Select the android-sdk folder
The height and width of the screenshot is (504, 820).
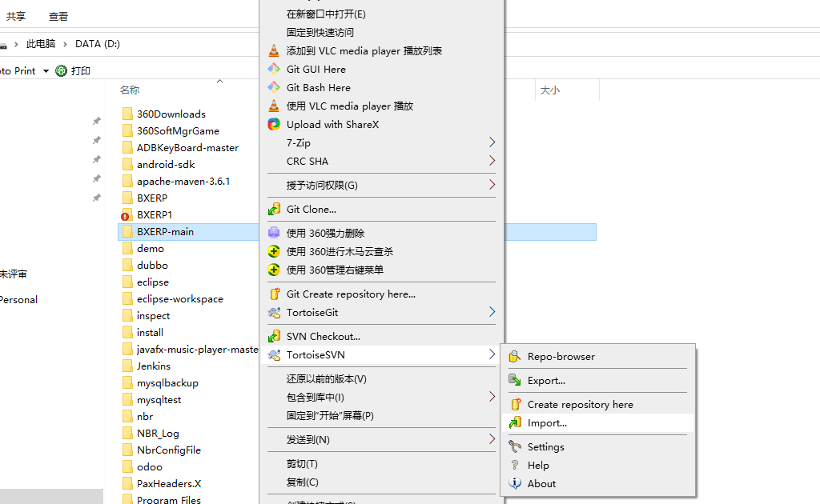tap(166, 165)
